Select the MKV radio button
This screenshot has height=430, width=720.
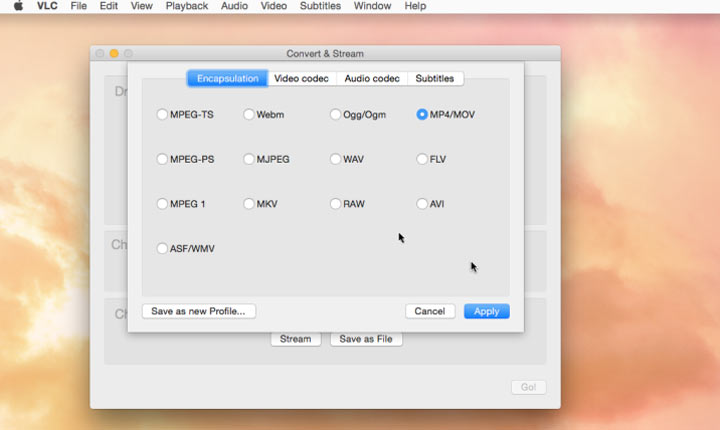(248, 204)
